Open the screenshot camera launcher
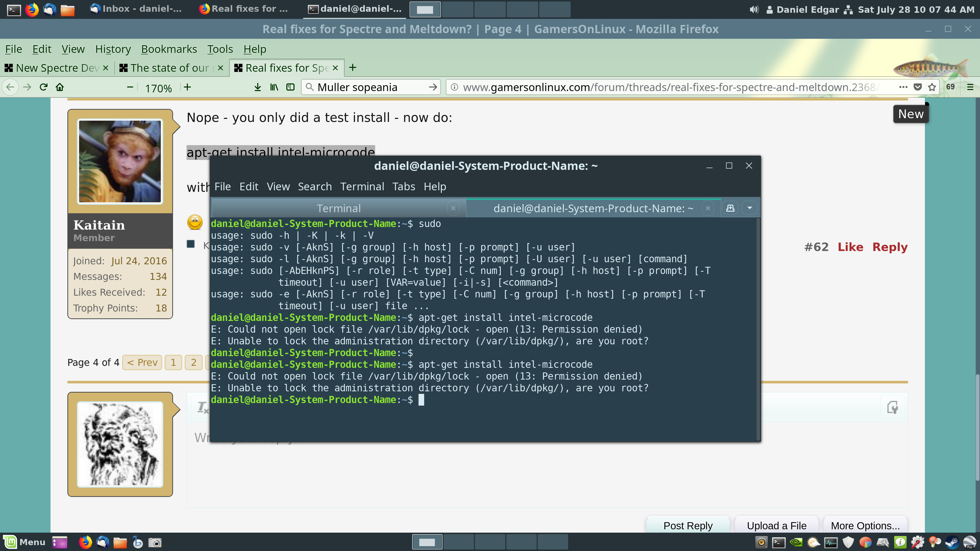This screenshot has width=980, height=551. (x=155, y=542)
